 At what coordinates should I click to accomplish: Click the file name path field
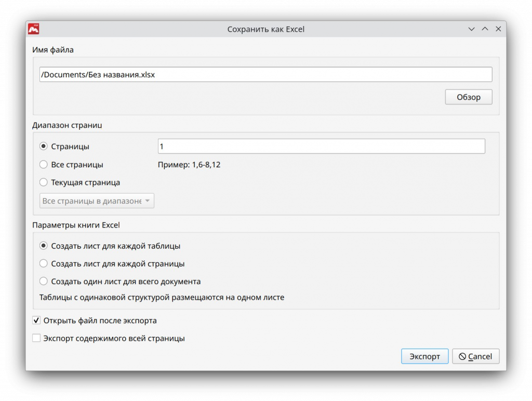(265, 74)
